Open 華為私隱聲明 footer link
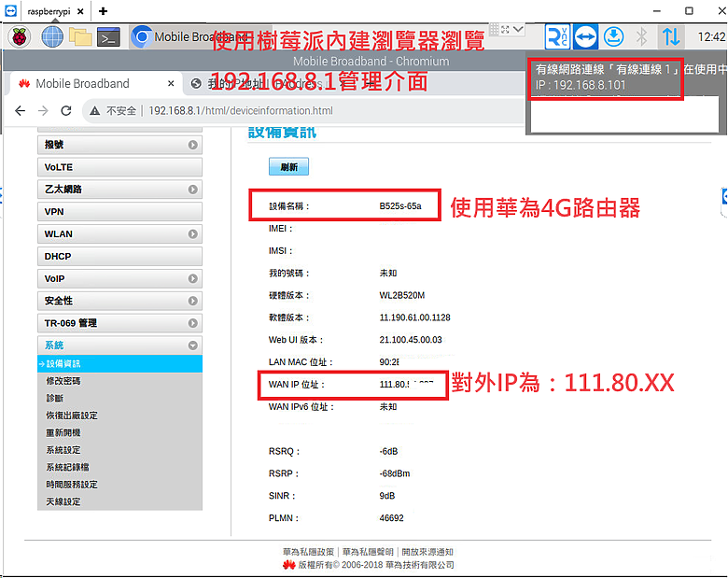The image size is (728, 578). coord(368,552)
